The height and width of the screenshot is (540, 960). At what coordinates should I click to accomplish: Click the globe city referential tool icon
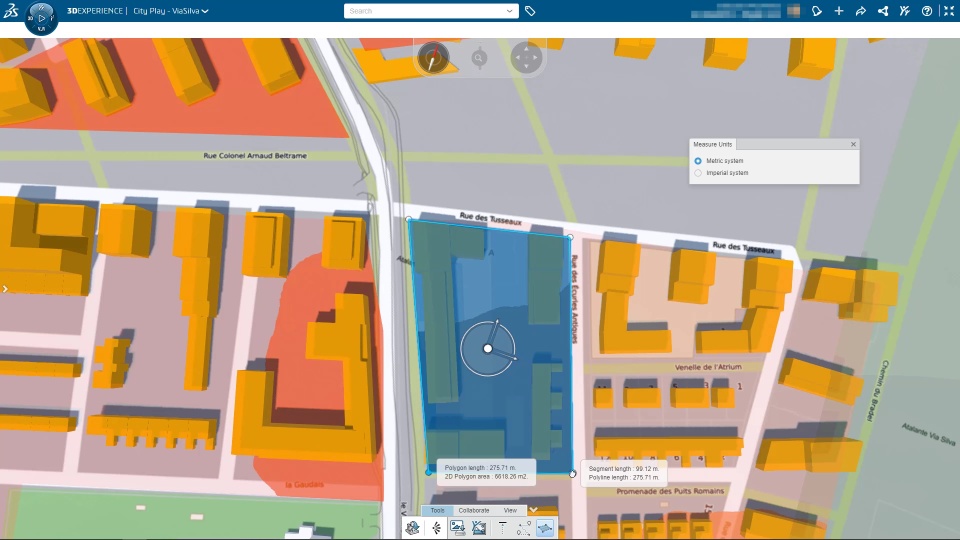click(413, 527)
